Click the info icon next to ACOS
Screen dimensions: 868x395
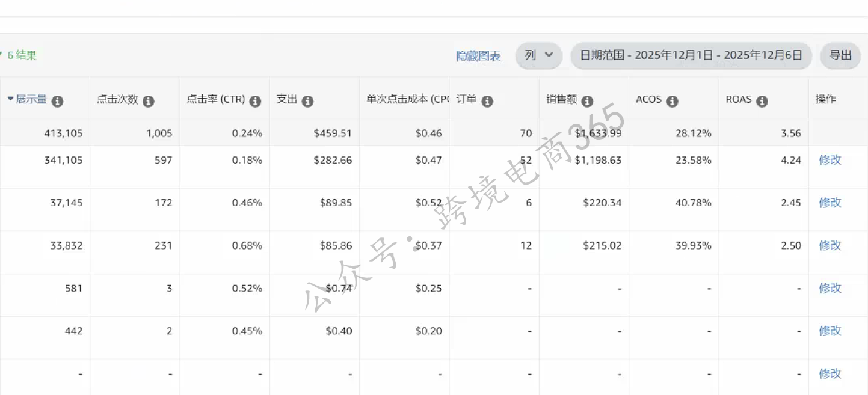pos(674,102)
